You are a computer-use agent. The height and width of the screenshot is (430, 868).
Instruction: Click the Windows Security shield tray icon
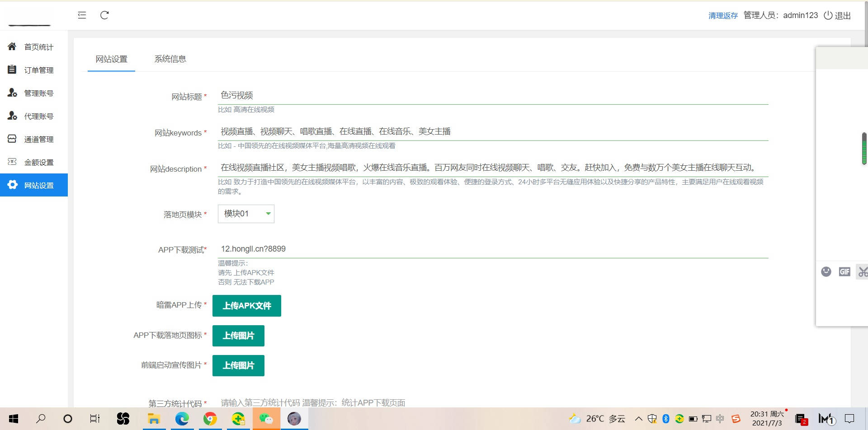point(652,419)
